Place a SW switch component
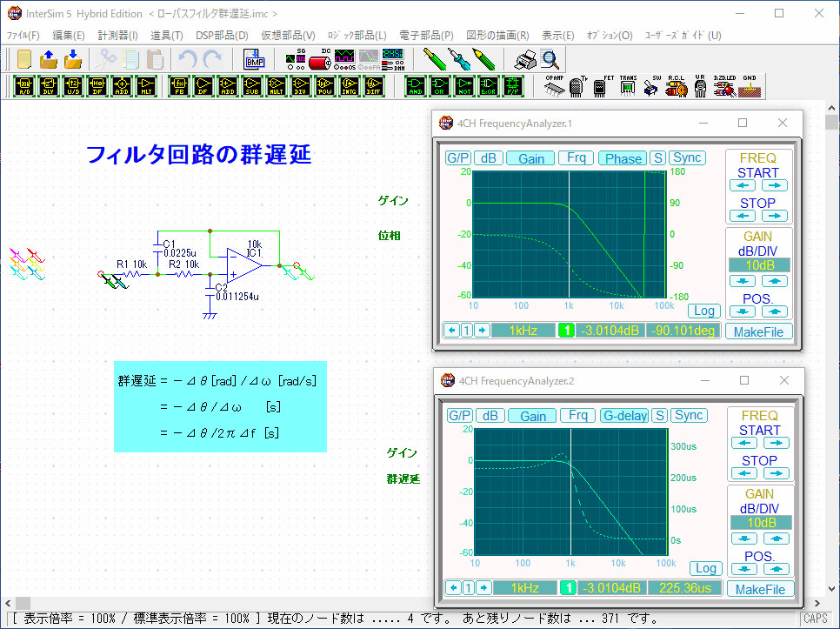The height and width of the screenshot is (629, 840). (x=651, y=86)
